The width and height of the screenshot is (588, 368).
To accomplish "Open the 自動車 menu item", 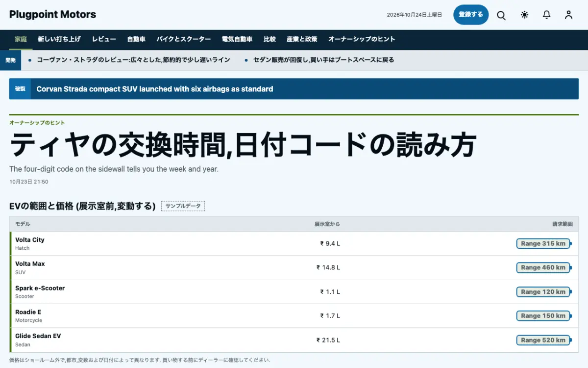I will tap(136, 39).
